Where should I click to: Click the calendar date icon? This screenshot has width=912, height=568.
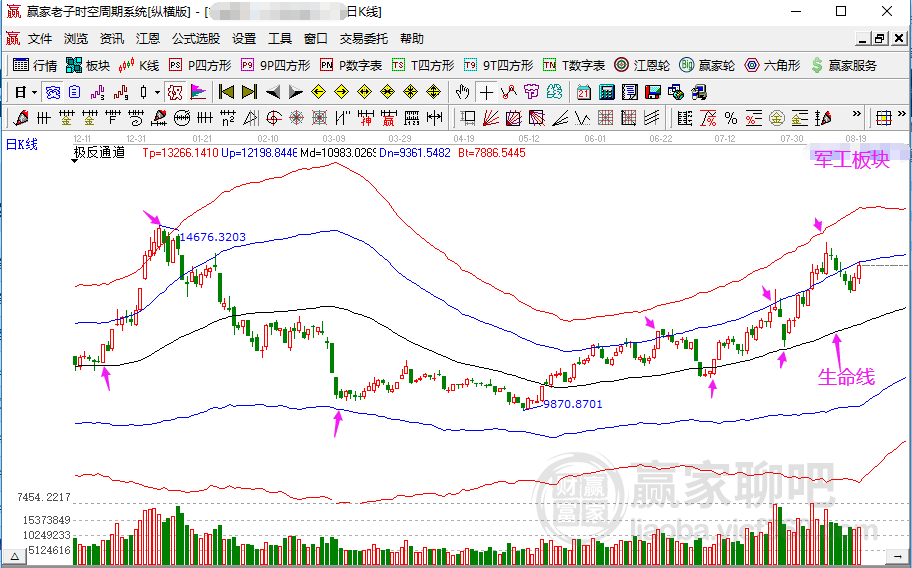[584, 92]
